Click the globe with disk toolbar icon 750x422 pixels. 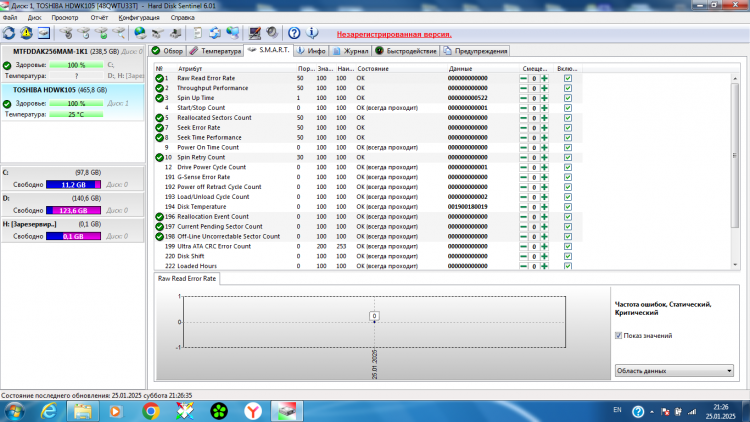140,33
